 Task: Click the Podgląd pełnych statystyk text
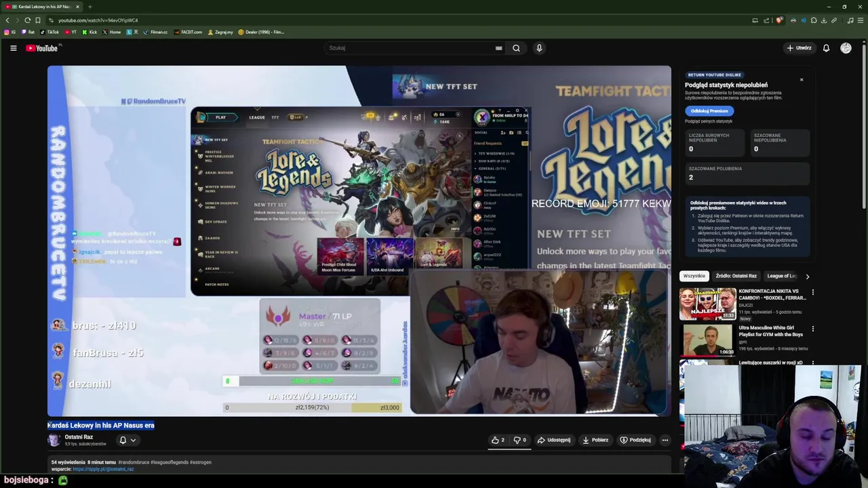709,121
